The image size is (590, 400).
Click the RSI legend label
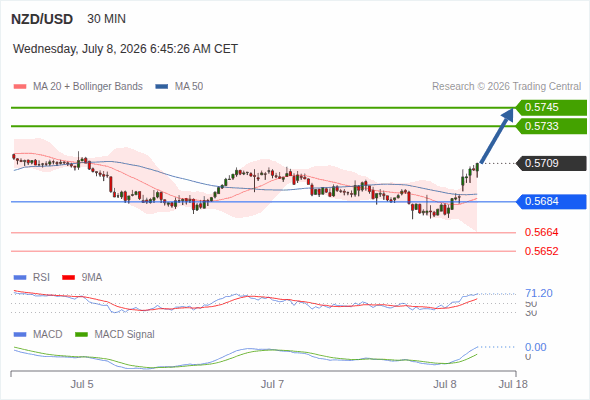41,278
